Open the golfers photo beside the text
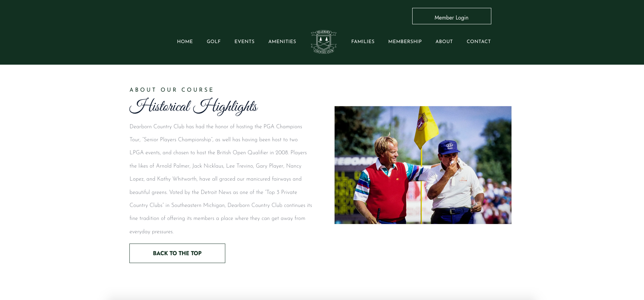The image size is (644, 300). pyautogui.click(x=423, y=165)
